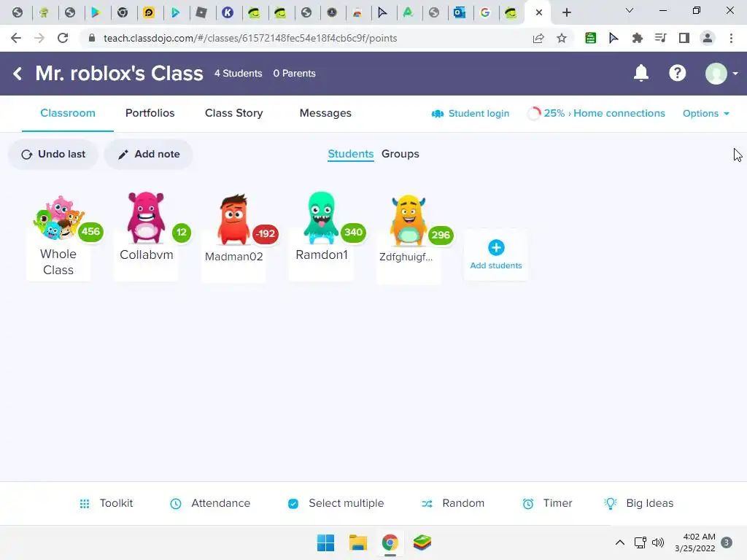The width and height of the screenshot is (747, 560).
Task: Open the notification count 3 badge
Action: (x=727, y=542)
